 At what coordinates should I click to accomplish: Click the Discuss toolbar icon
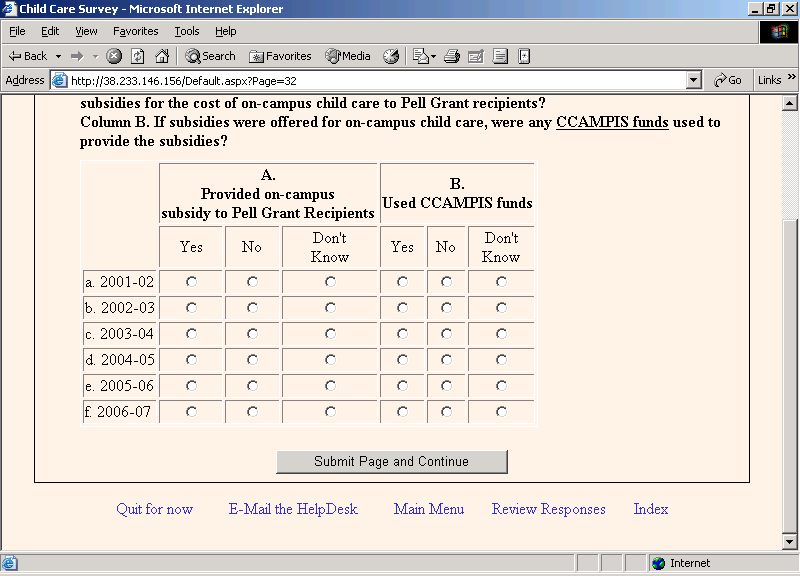click(500, 56)
